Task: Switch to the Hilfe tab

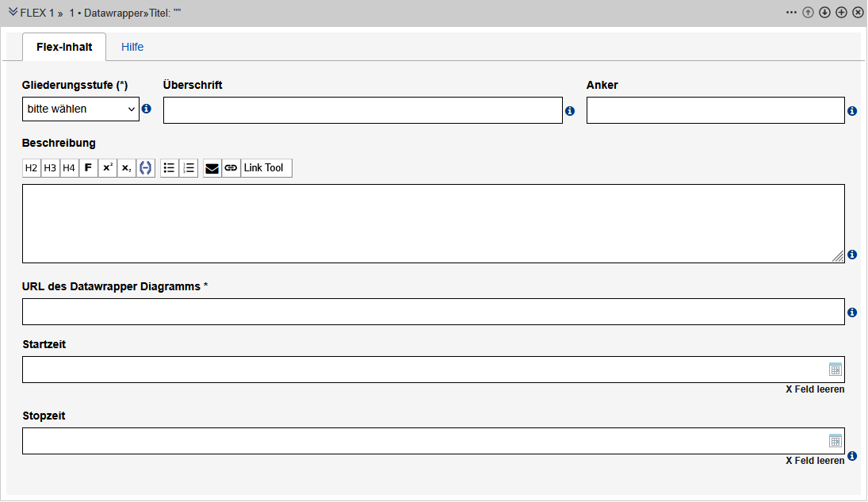Action: point(132,47)
